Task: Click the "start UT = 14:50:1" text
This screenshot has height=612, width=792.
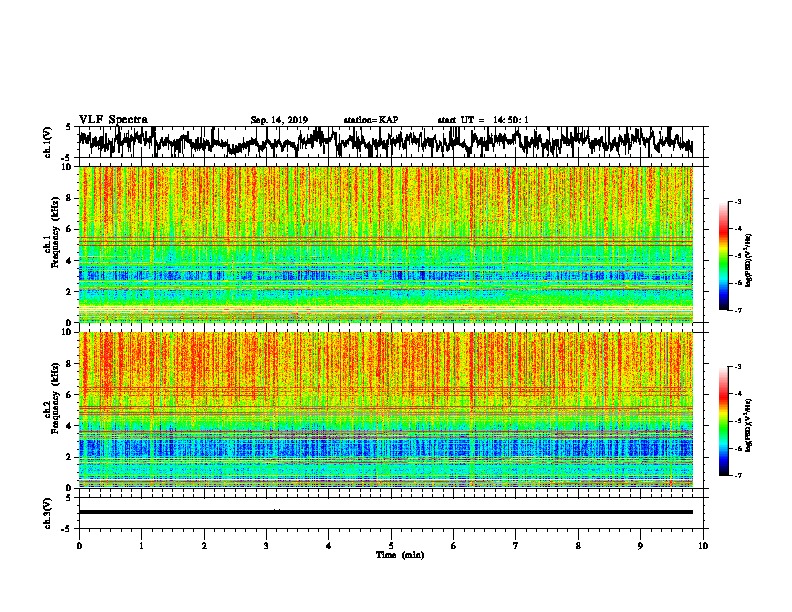Action: point(483,120)
